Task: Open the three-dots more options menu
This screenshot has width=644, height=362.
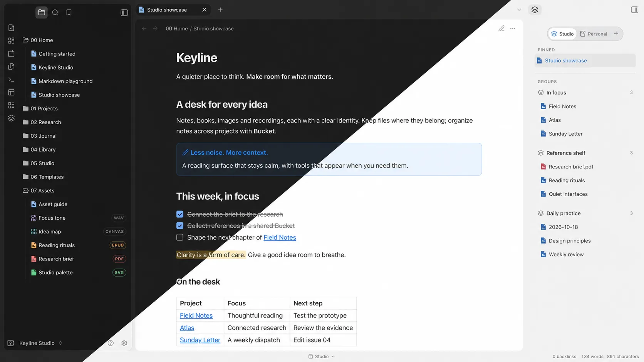Action: coord(513,28)
